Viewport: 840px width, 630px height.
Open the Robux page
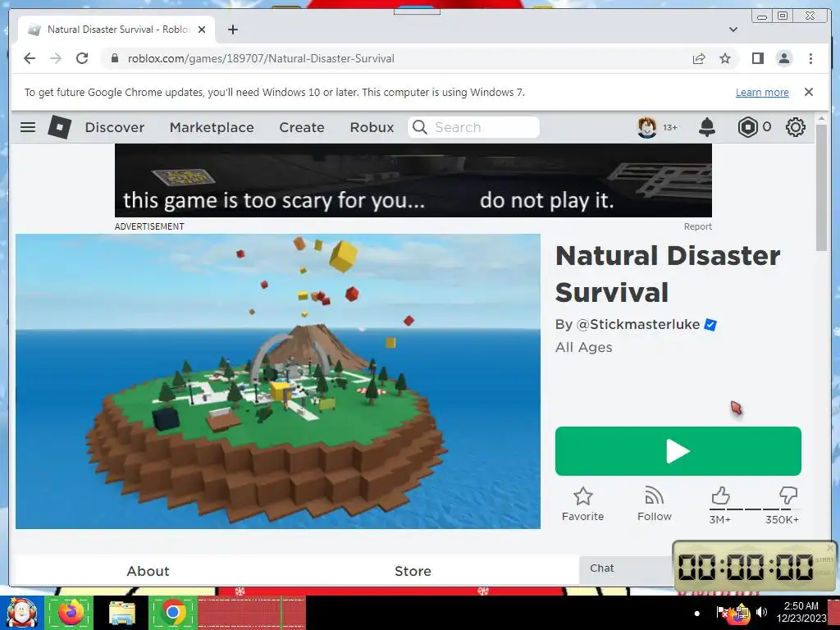372,127
